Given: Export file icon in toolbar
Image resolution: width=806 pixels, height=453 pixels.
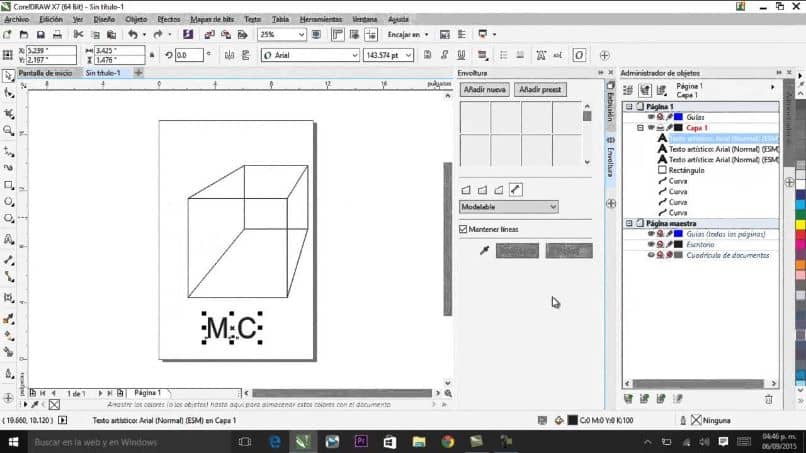Looking at the screenshot, I should coord(226,34).
